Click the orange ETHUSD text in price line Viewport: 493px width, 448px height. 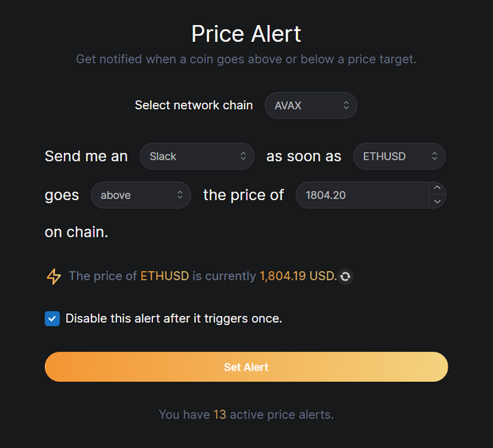tap(165, 276)
